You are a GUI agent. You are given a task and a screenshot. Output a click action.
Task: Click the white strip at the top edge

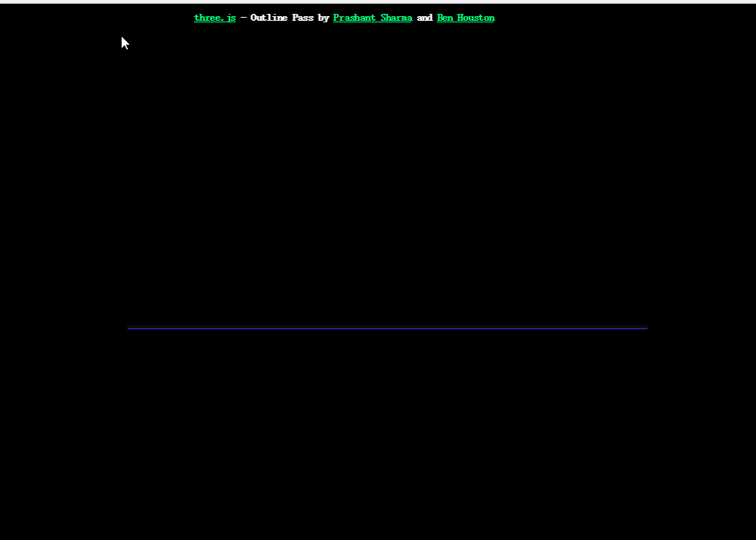click(x=378, y=2)
